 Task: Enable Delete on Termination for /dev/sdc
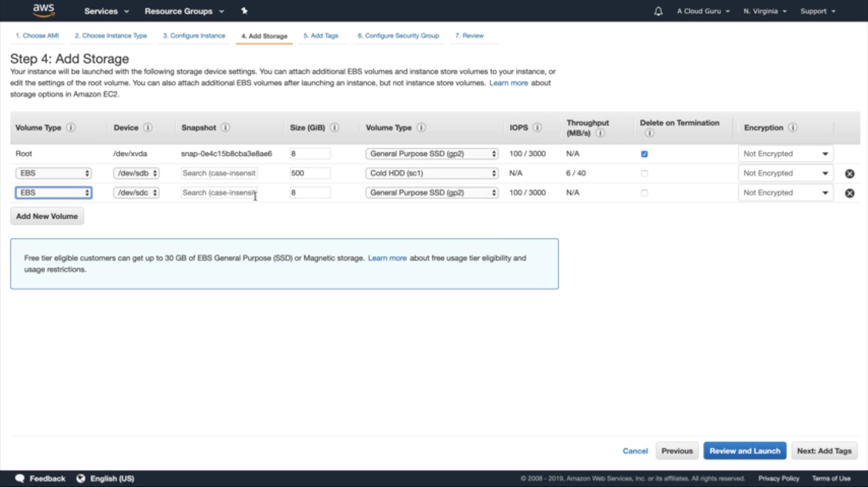[x=644, y=193]
